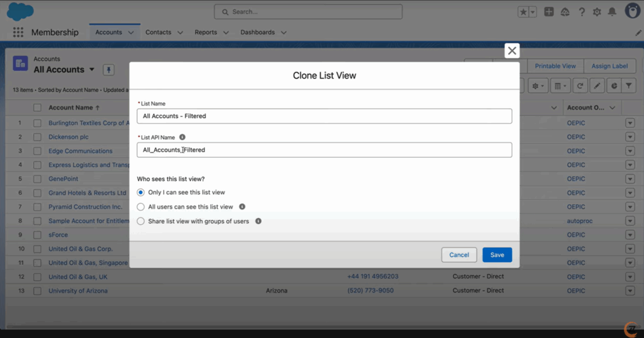Check the Dickenson plc row checkbox
Screen dimensions: 644x338
[37, 137]
